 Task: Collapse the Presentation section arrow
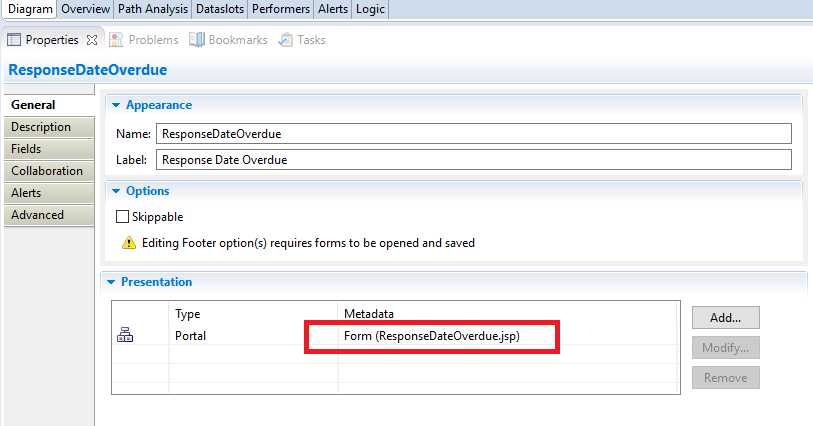click(111, 282)
